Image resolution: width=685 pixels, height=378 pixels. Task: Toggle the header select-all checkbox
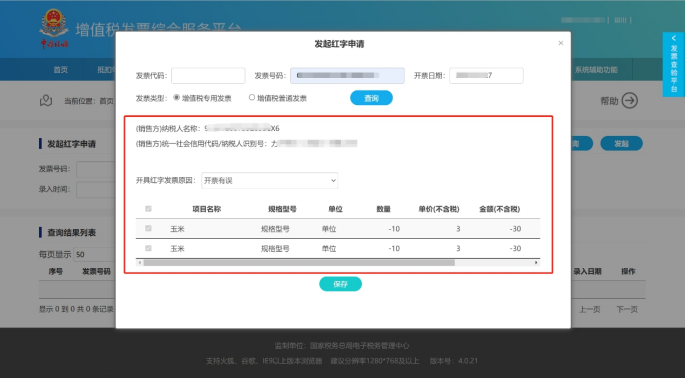point(148,209)
